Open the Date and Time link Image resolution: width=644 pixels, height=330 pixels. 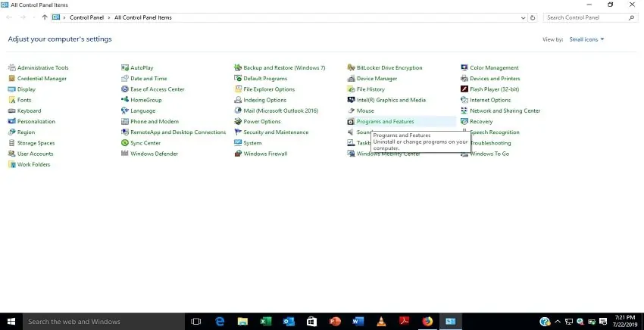click(148, 79)
